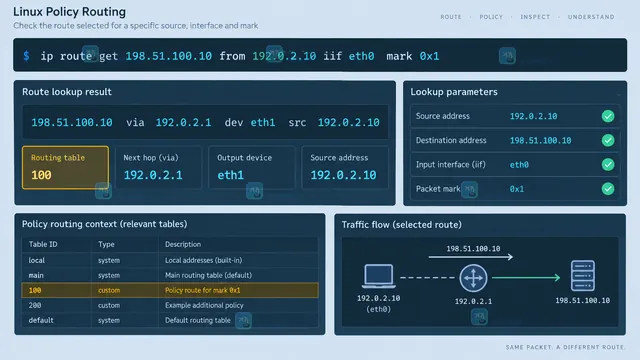640x360 pixels.
Task: Select the Next hop (via) card
Action: click(x=158, y=167)
